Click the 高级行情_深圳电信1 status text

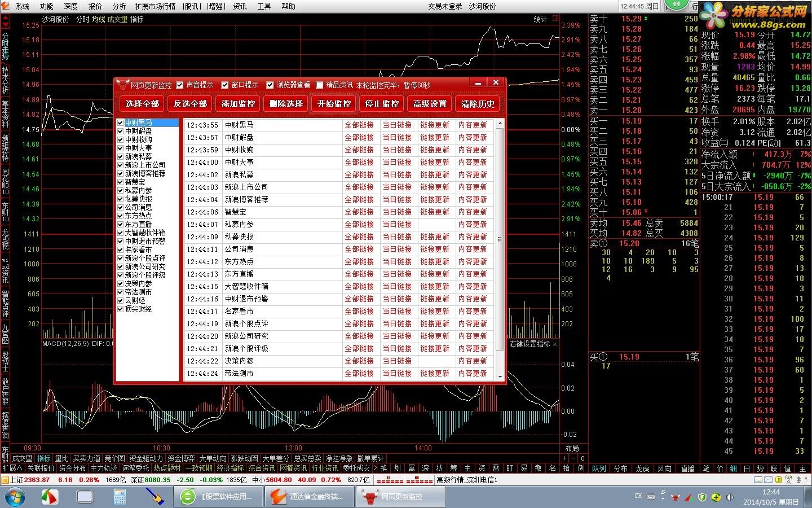467,480
